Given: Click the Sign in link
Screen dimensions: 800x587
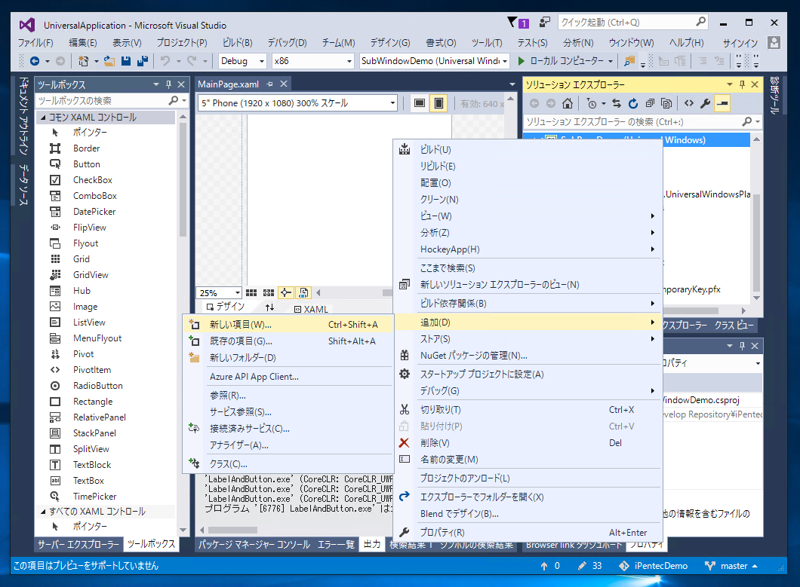Looking at the screenshot, I should click(x=740, y=43).
